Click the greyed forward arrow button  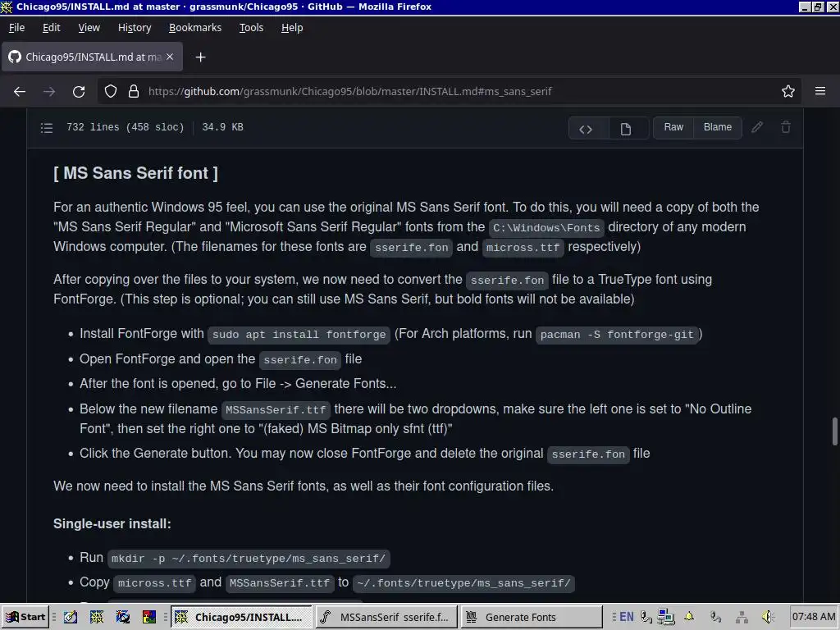(49, 92)
